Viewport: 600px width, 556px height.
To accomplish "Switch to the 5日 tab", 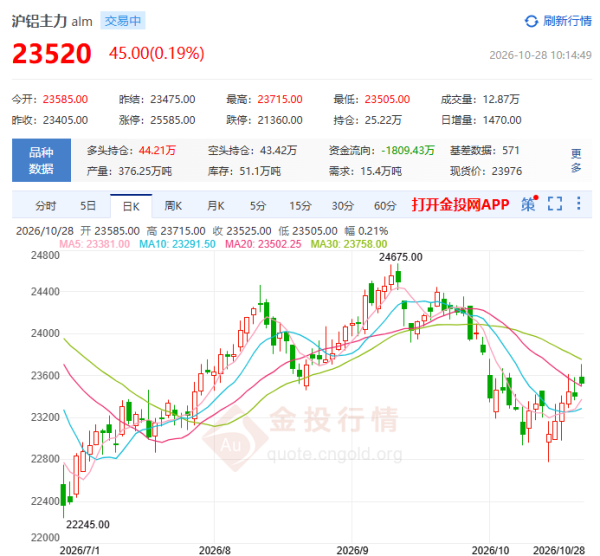I will [88, 206].
